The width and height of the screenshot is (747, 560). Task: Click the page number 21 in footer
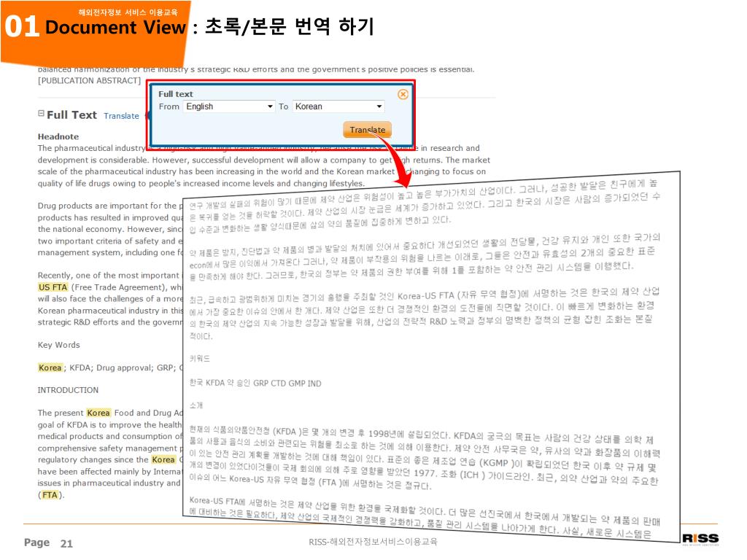[66, 543]
